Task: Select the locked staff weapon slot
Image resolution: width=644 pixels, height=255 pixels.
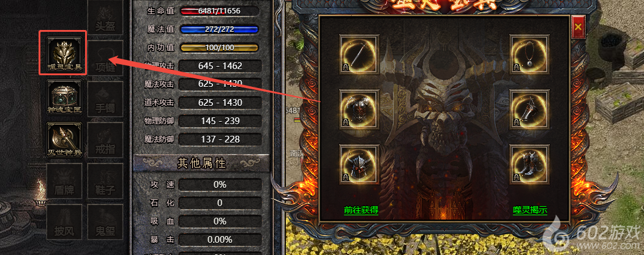Action: coord(359,54)
